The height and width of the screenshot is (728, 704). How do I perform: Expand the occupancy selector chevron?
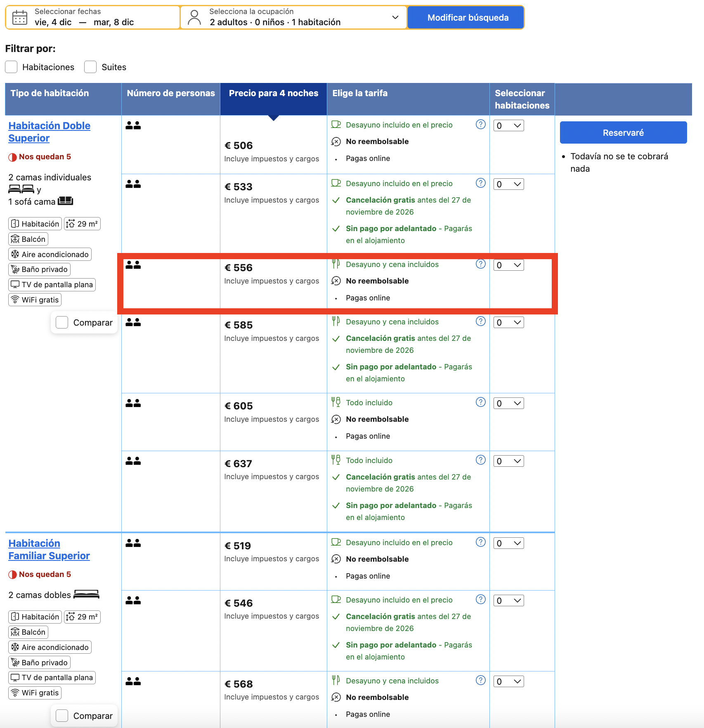[x=395, y=17]
